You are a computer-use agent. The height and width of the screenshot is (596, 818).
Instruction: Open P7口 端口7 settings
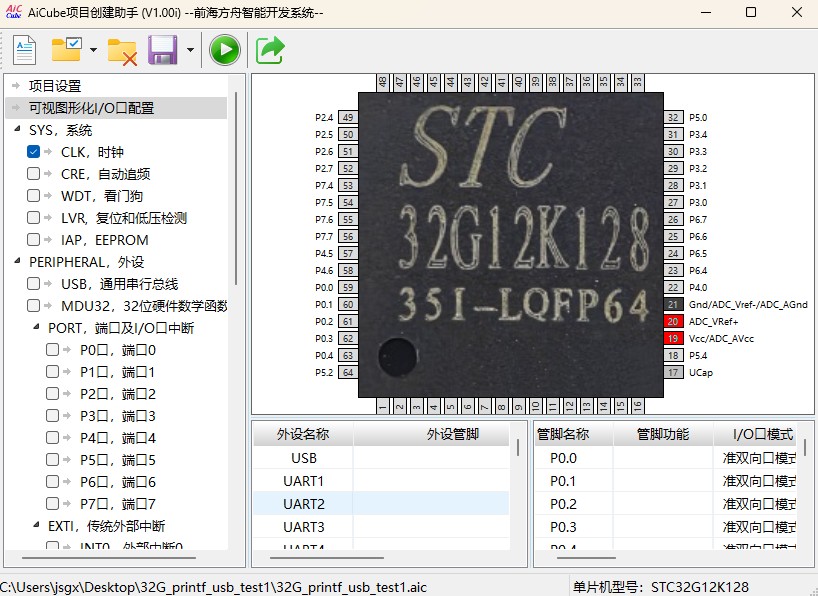[x=118, y=504]
